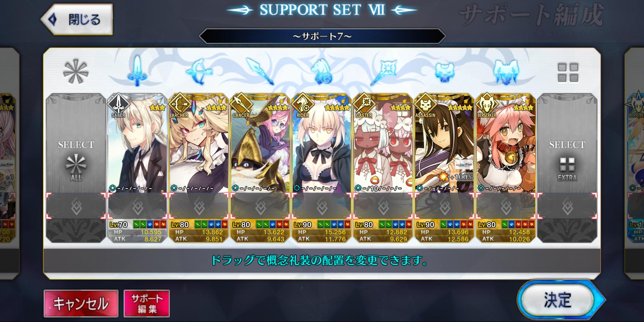
Task: Click the キャンセル cancel button
Action: [x=81, y=304]
